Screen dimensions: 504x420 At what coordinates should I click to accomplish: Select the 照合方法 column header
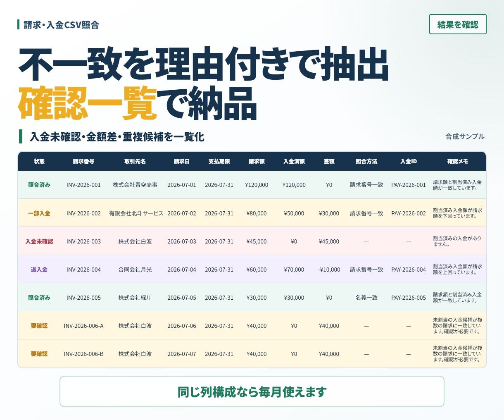click(366, 161)
